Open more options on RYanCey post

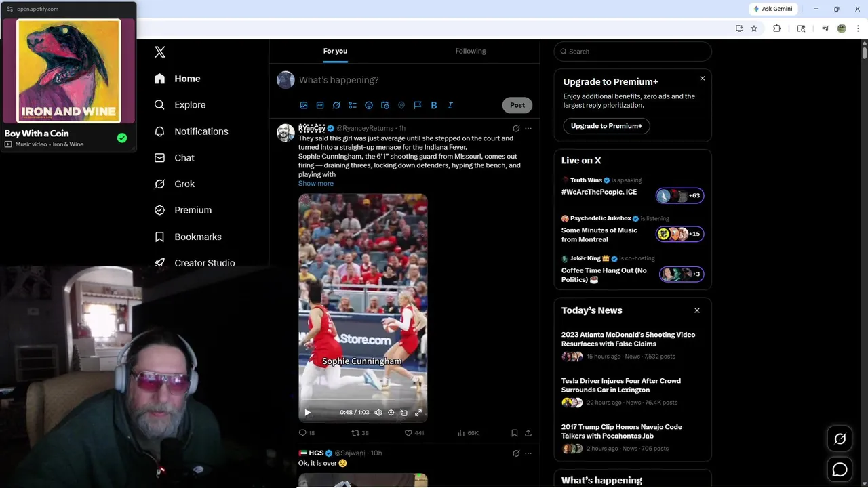528,128
